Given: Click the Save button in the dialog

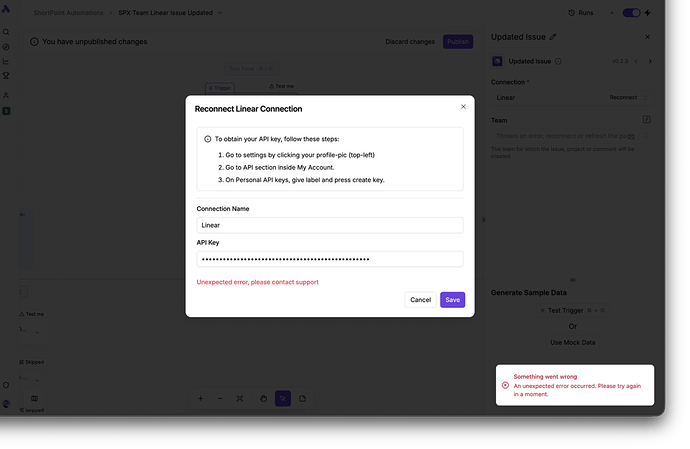Looking at the screenshot, I should [452, 300].
